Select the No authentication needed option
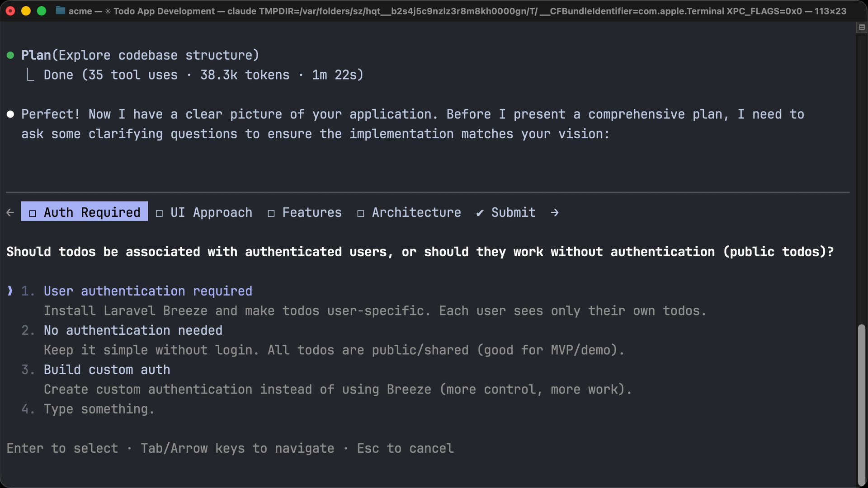Viewport: 868px width, 488px height. [132, 330]
